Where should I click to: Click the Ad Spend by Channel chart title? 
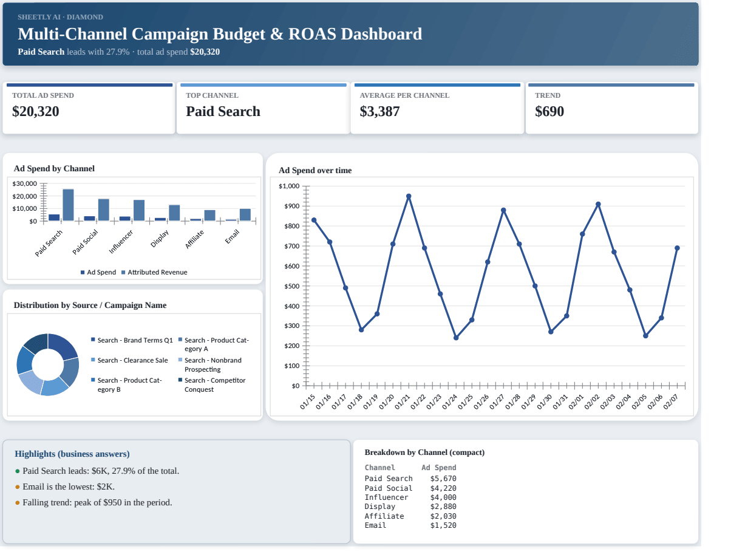(54, 169)
